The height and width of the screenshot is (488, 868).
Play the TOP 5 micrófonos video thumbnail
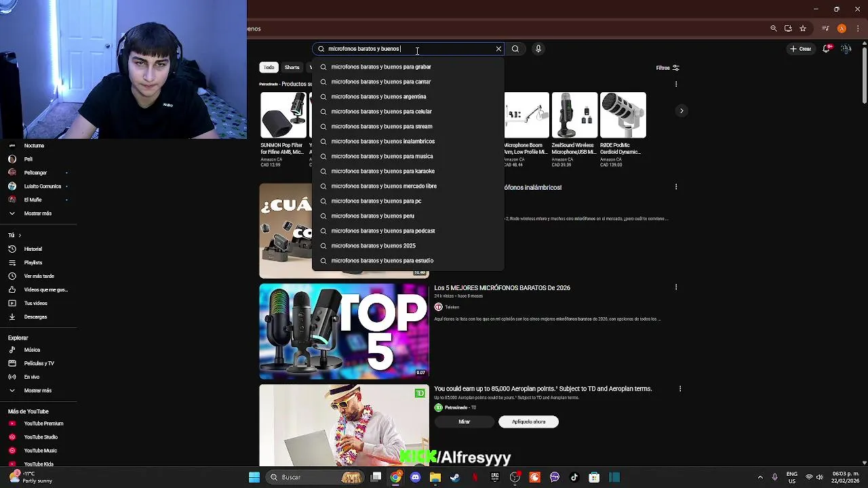(x=344, y=331)
